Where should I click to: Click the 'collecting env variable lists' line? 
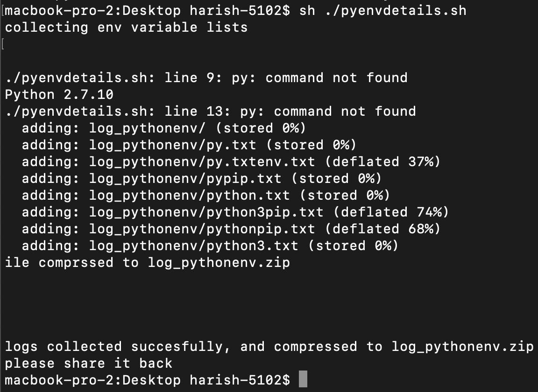click(126, 27)
